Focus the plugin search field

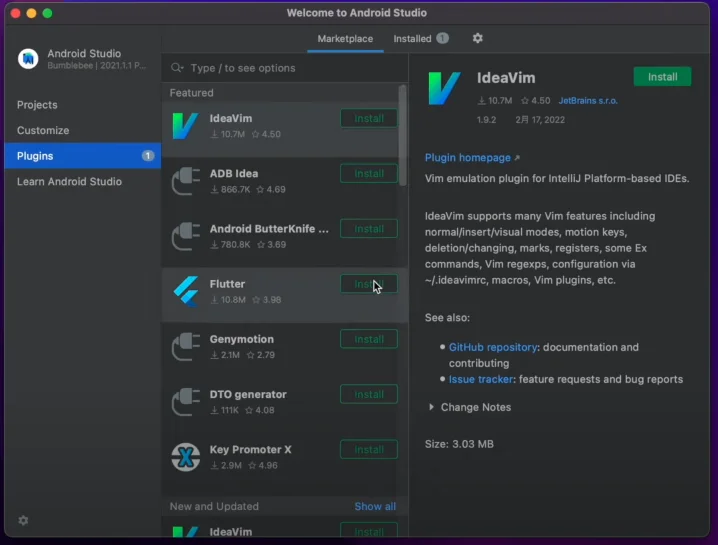(285, 68)
